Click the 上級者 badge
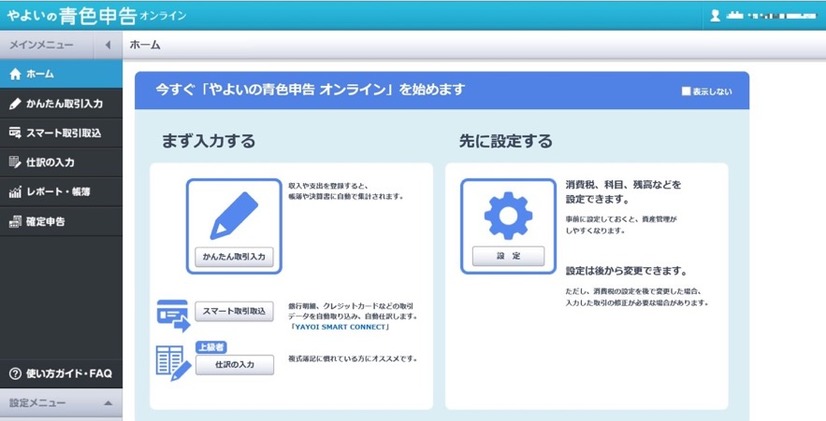 [x=211, y=347]
